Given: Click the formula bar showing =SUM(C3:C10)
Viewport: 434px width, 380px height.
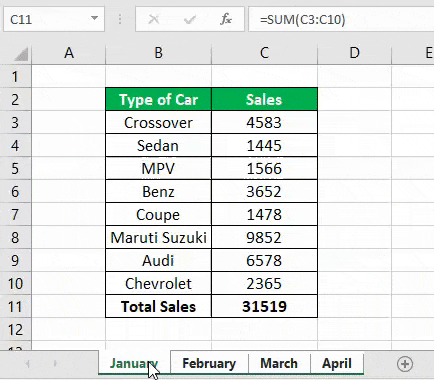Looking at the screenshot, I should click(341, 19).
